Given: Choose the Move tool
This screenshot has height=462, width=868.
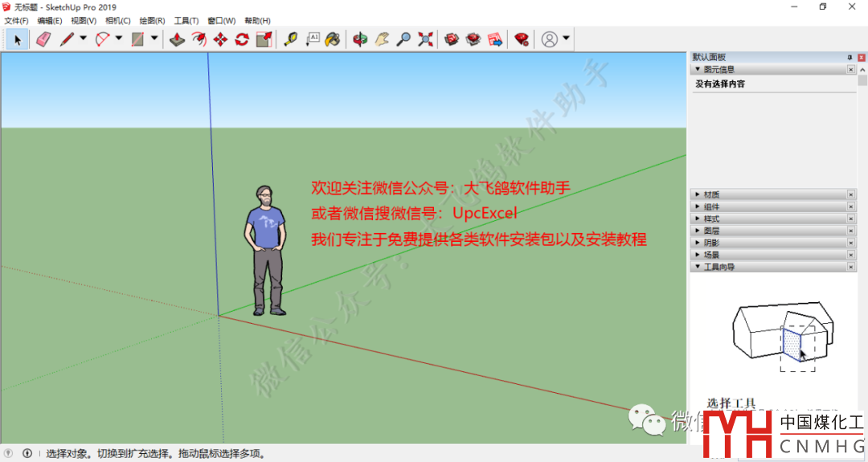Looking at the screenshot, I should click(220, 39).
